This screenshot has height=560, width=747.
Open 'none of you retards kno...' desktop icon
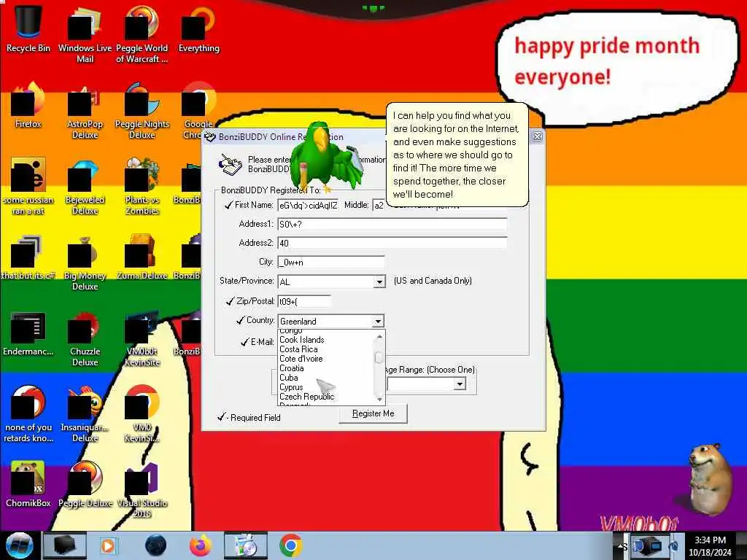28,414
